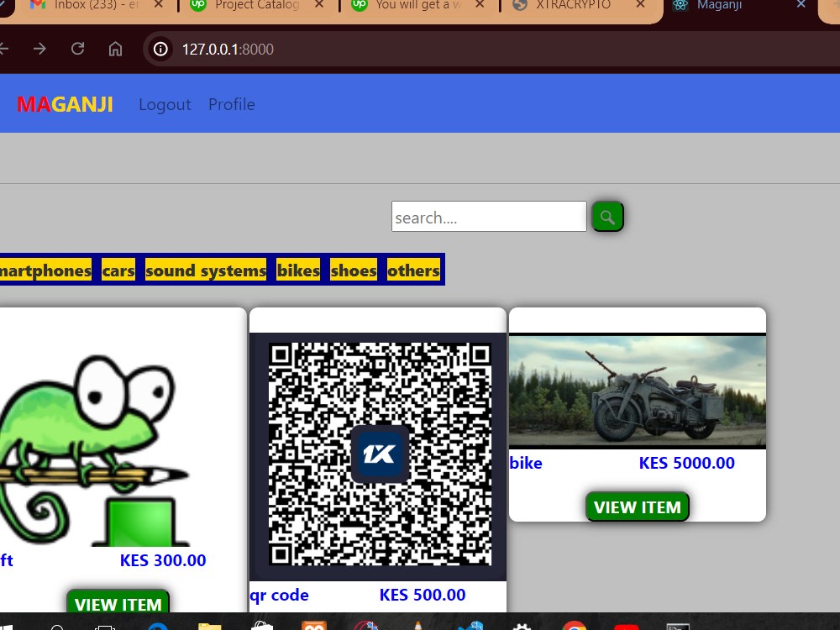Screen dimensions: 840x630
Task: Click VIEW ITEM under the bike
Action: [638, 507]
